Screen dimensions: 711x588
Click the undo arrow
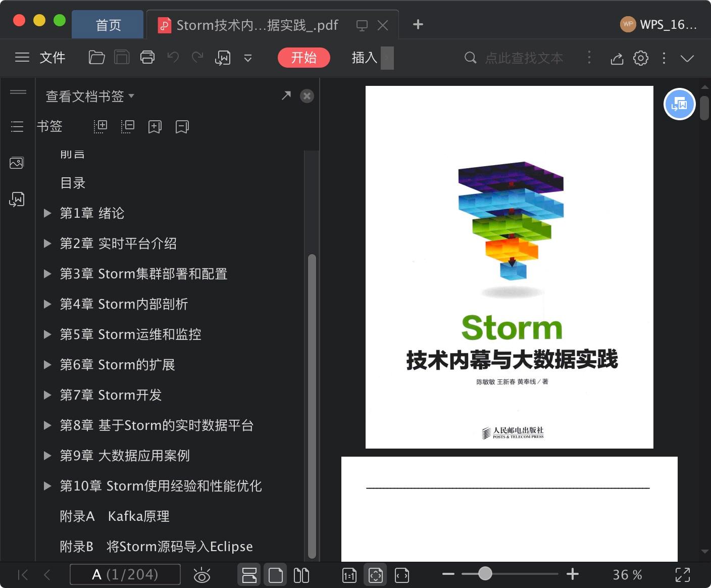coord(173,58)
